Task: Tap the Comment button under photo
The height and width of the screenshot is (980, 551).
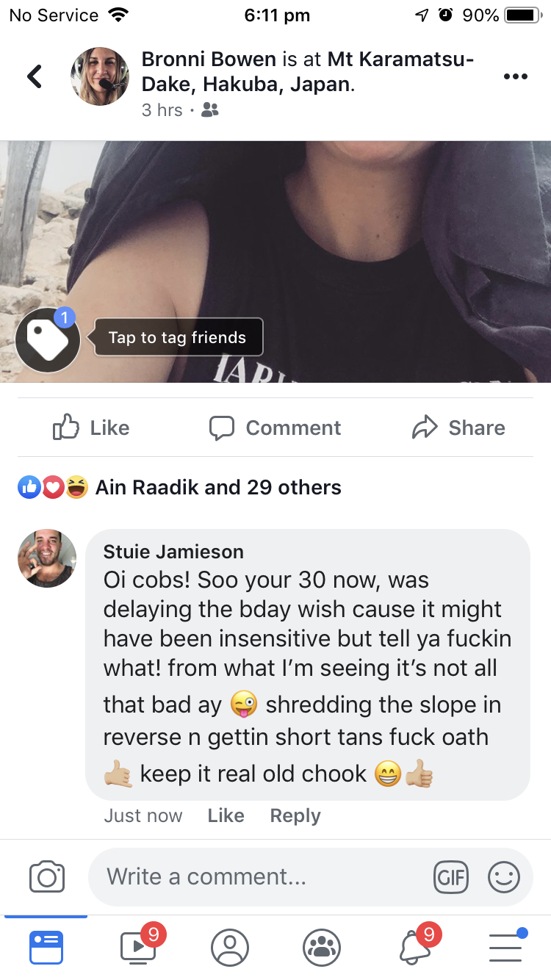Action: 275,428
